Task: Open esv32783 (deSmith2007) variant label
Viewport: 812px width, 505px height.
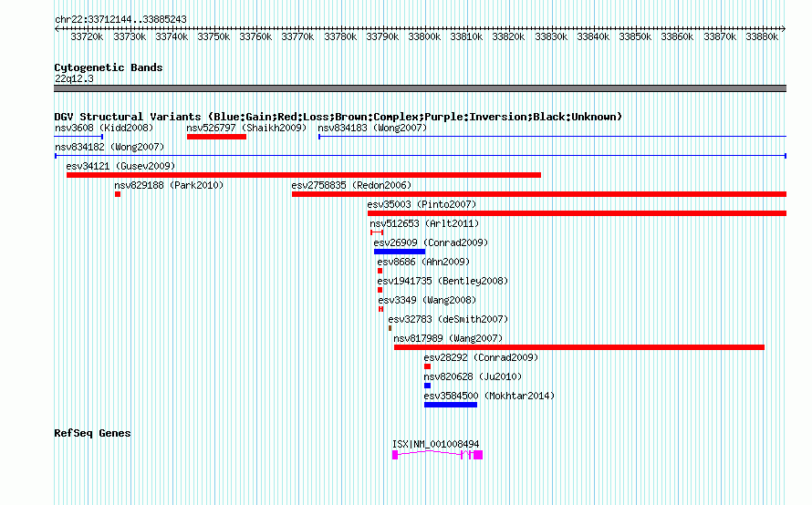Action: click(x=449, y=319)
